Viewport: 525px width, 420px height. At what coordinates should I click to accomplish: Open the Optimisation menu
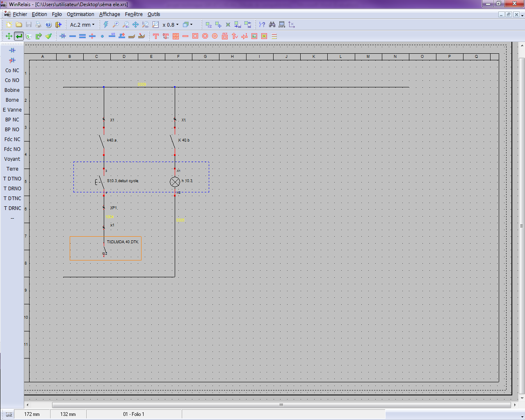pos(80,14)
